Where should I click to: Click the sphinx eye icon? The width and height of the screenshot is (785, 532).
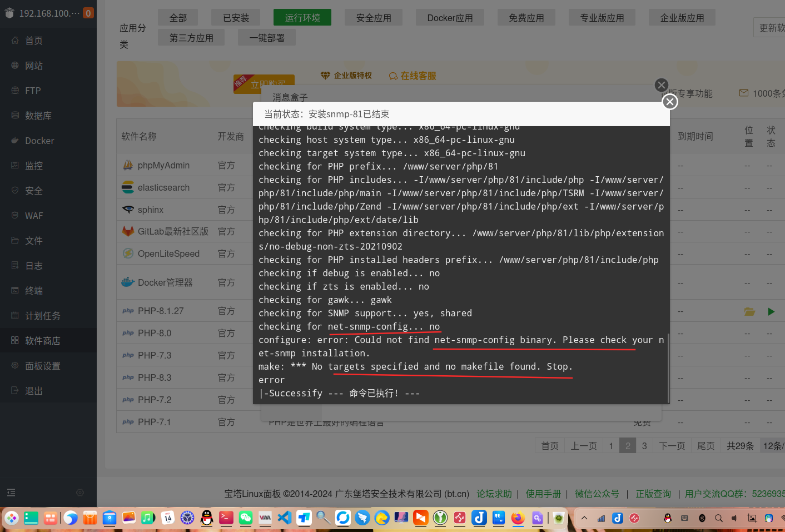[128, 210]
